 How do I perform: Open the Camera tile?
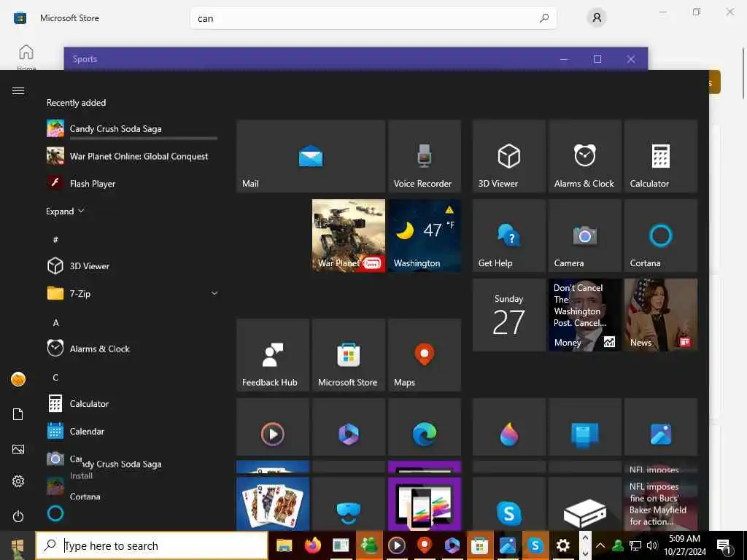tap(584, 236)
